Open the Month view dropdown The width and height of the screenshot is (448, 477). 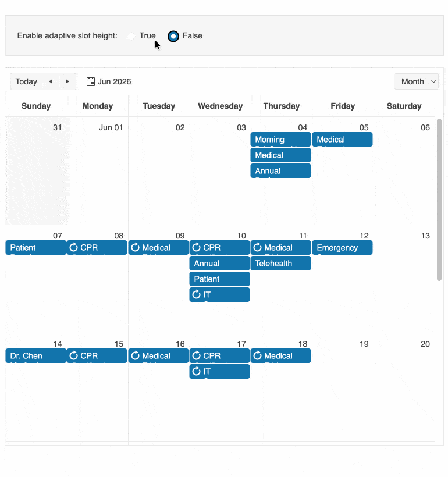click(x=416, y=81)
